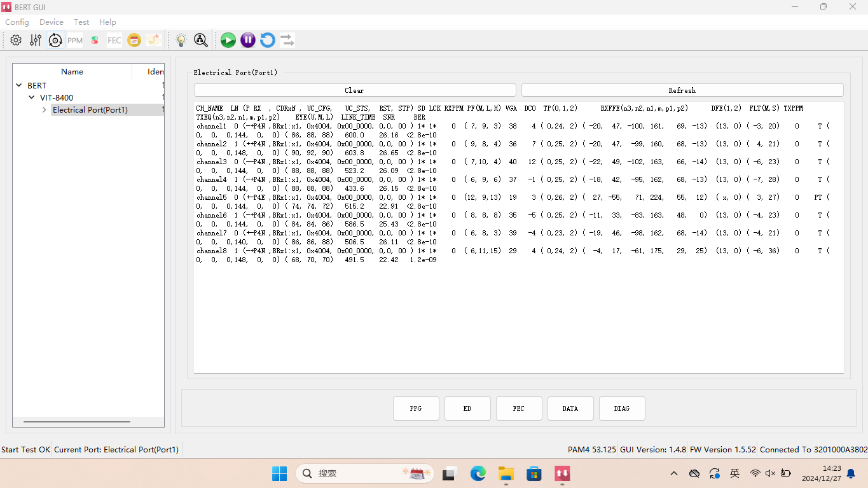This screenshot has width=868, height=488.
Task: Pause test with purple pause button
Action: tap(248, 40)
